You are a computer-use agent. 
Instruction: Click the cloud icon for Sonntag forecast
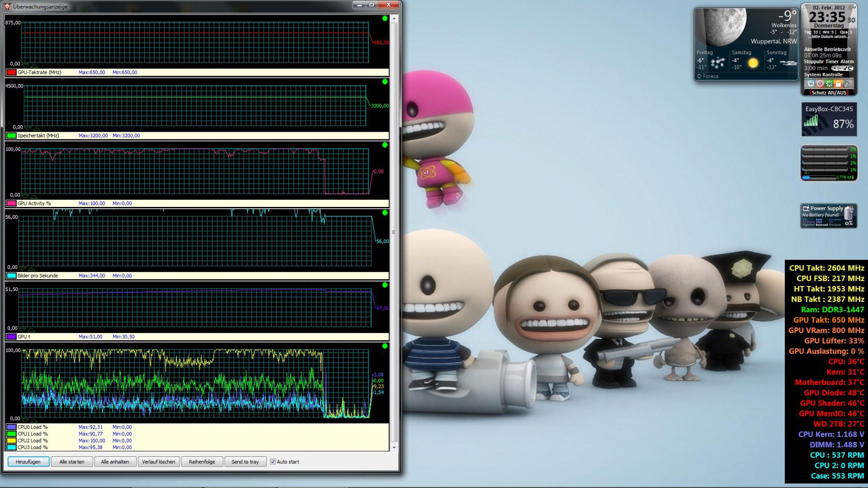point(788,63)
